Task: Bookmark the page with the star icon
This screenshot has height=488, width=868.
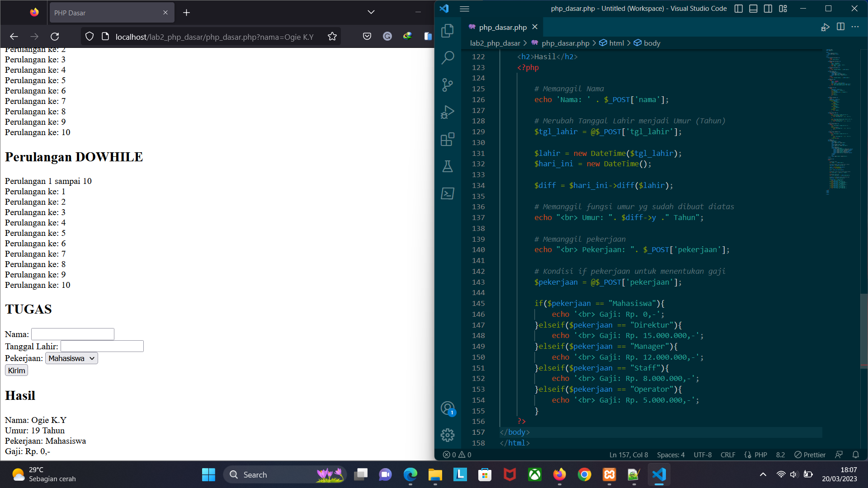Action: click(332, 36)
